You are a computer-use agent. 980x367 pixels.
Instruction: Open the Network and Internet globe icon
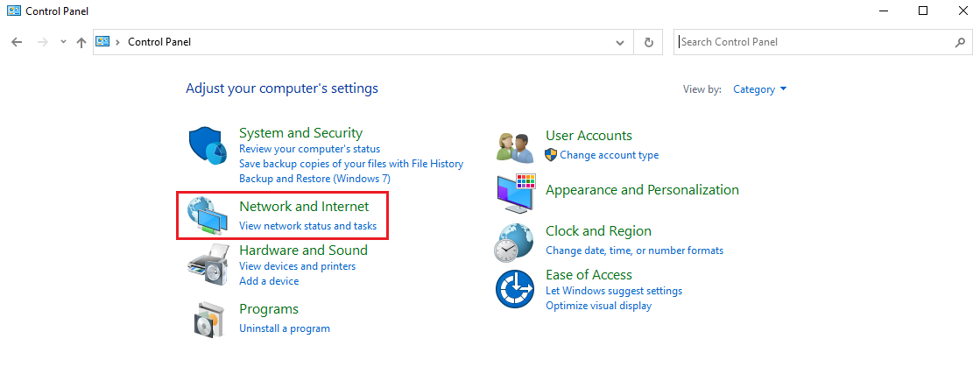(x=208, y=215)
